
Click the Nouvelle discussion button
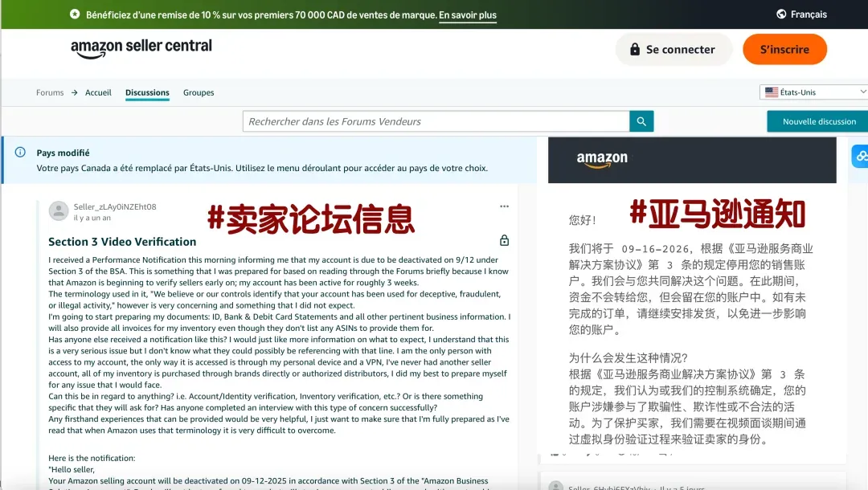(819, 121)
